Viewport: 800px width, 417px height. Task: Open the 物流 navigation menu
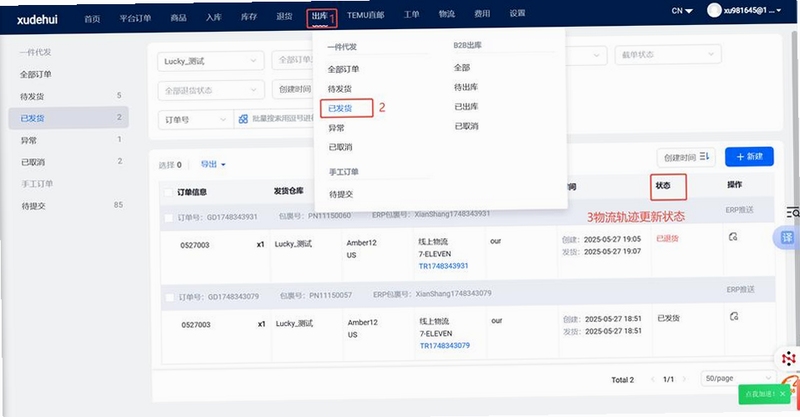tap(447, 14)
